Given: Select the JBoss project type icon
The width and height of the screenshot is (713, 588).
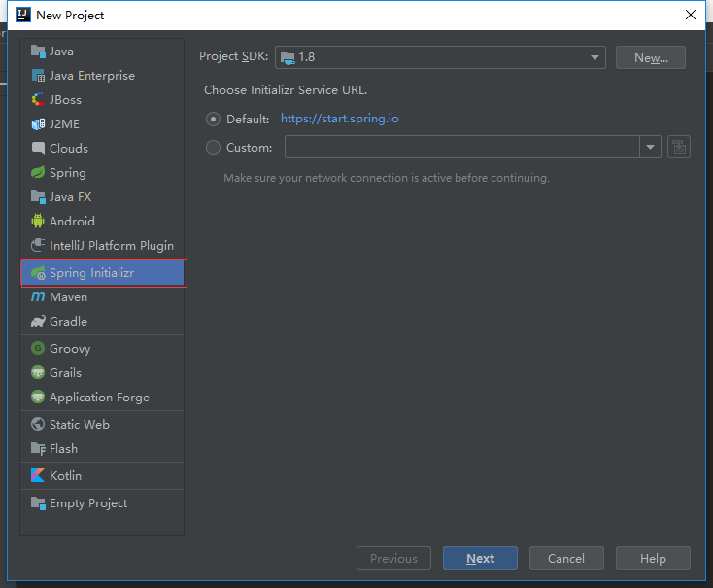Looking at the screenshot, I should 38,100.
